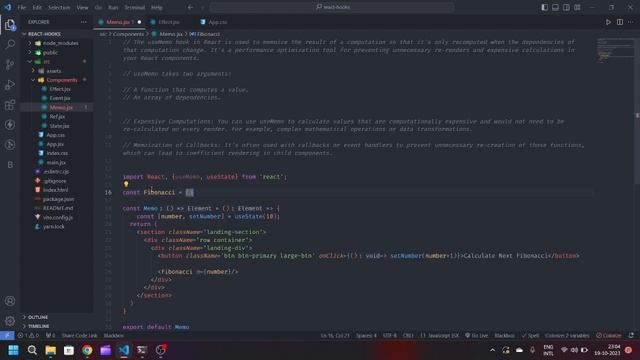Click the Components breadcrumb segment

point(128,34)
